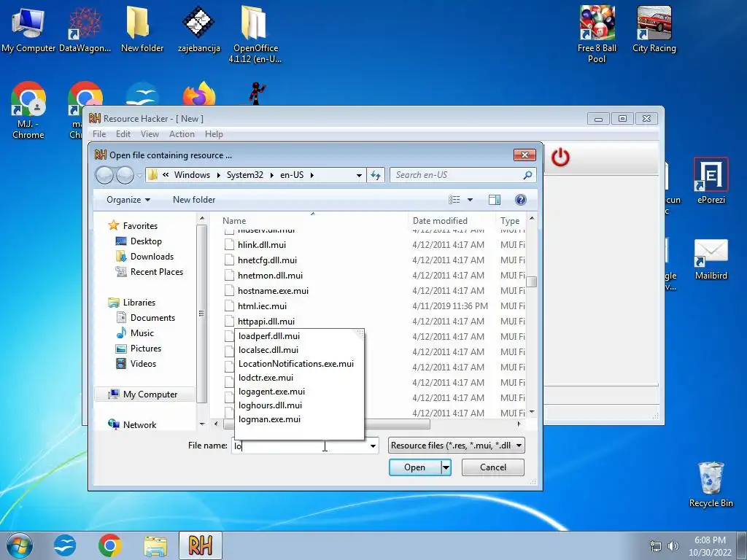Click the red power icon in Resource Hacker
This screenshot has height=560, width=747.
click(560, 157)
